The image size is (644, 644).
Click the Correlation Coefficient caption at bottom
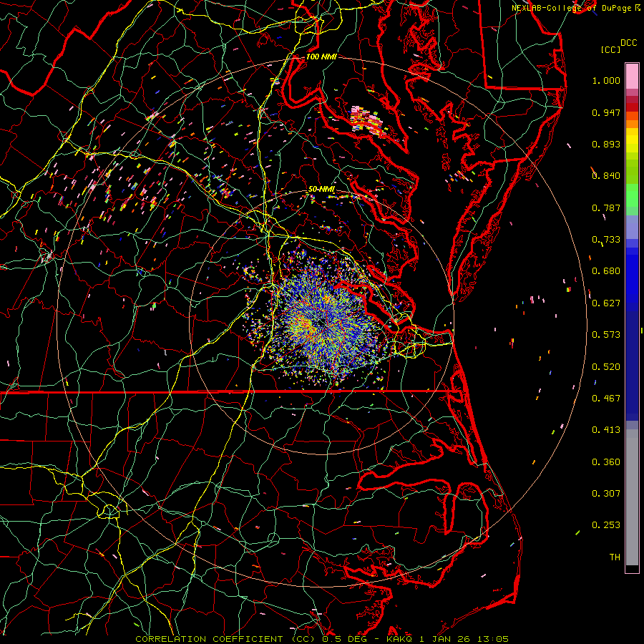[322, 639]
